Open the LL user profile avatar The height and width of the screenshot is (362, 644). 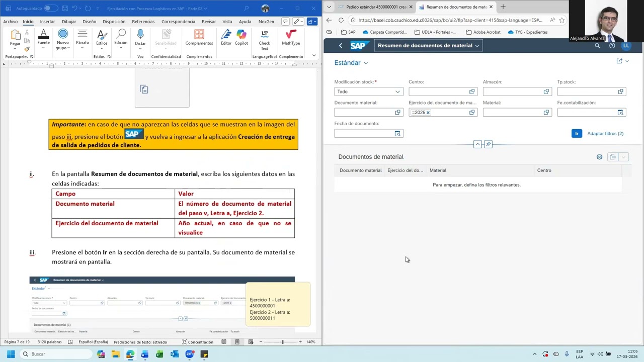626,46
